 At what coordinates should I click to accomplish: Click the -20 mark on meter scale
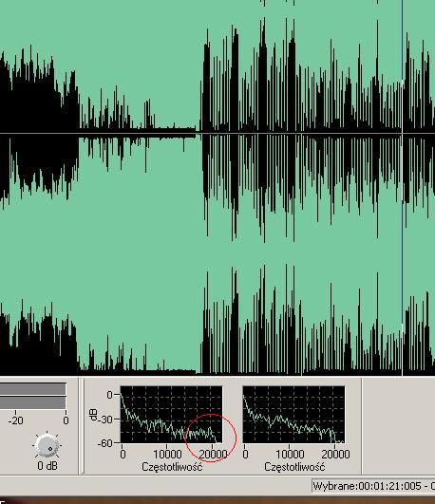click(x=16, y=420)
